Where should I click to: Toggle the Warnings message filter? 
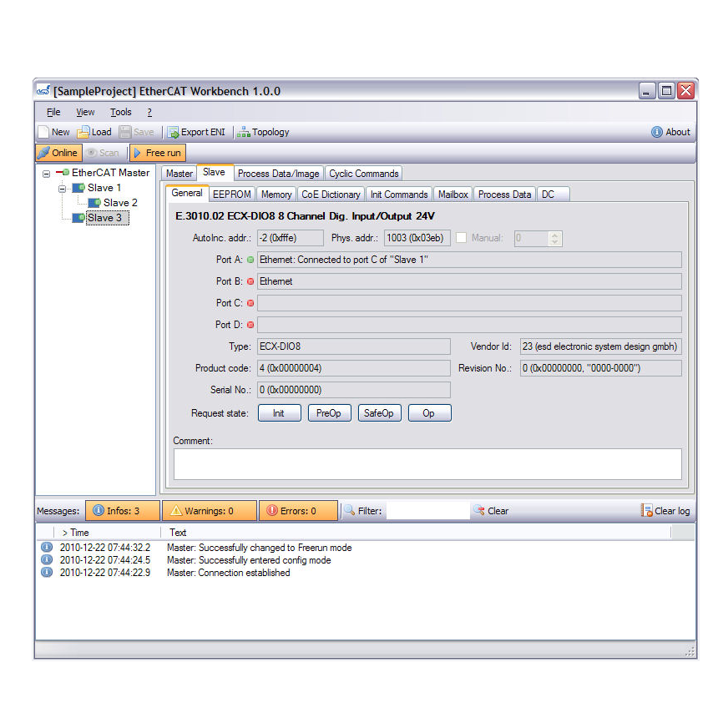click(x=209, y=511)
